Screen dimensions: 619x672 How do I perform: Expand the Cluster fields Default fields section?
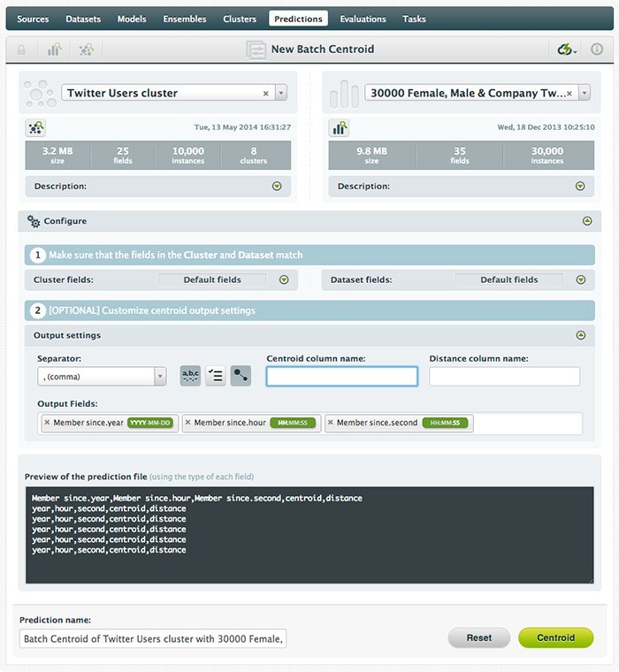(284, 279)
